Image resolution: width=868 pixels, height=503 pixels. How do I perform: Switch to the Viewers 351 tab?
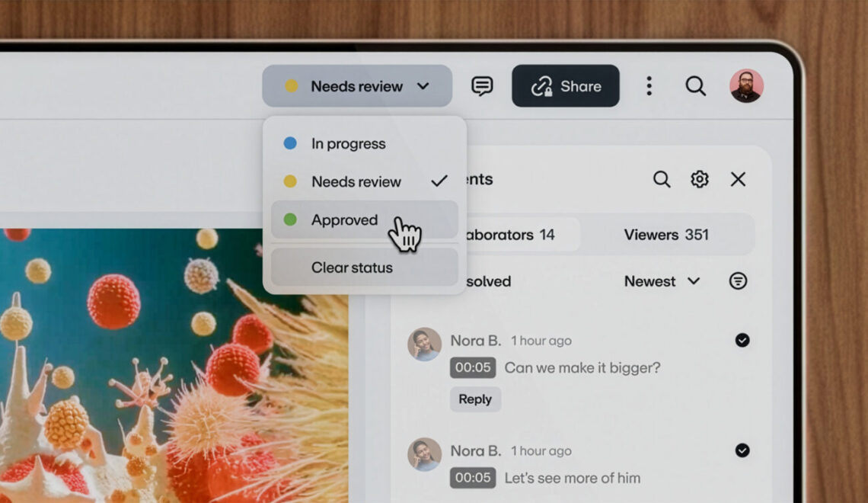[x=666, y=235]
